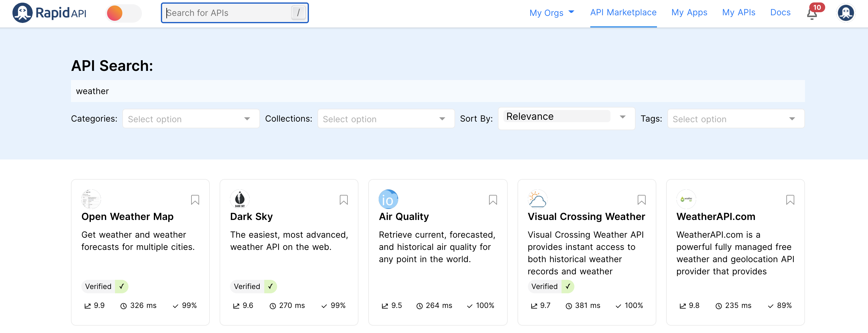
Task: Click the 9.5 popularity score icon
Action: 385,306
